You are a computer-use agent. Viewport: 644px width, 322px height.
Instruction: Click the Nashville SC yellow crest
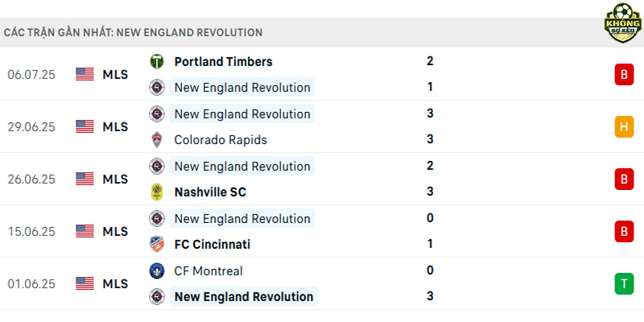click(157, 192)
